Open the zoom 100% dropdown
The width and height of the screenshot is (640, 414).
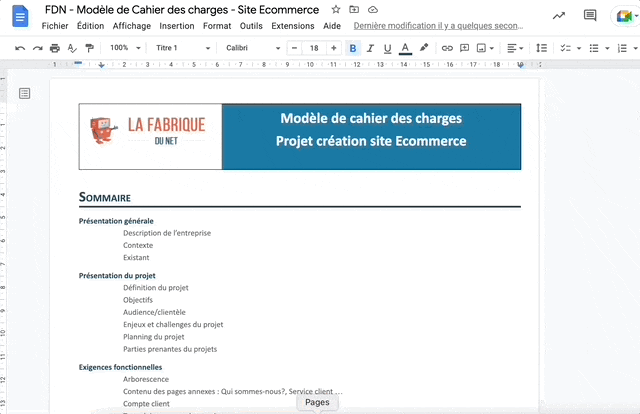125,48
